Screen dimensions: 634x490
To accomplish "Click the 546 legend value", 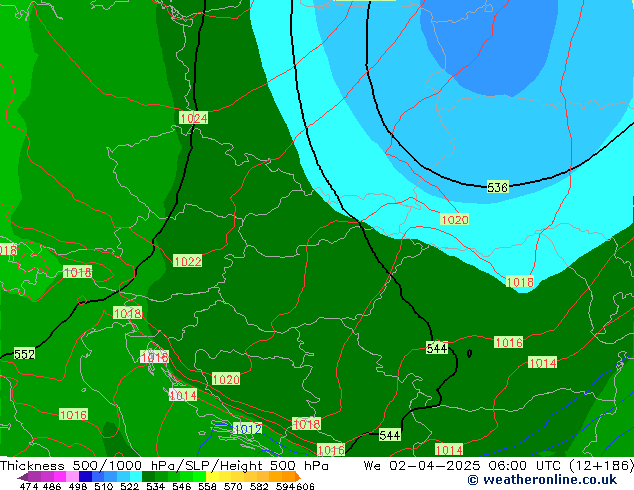I will (x=182, y=486).
